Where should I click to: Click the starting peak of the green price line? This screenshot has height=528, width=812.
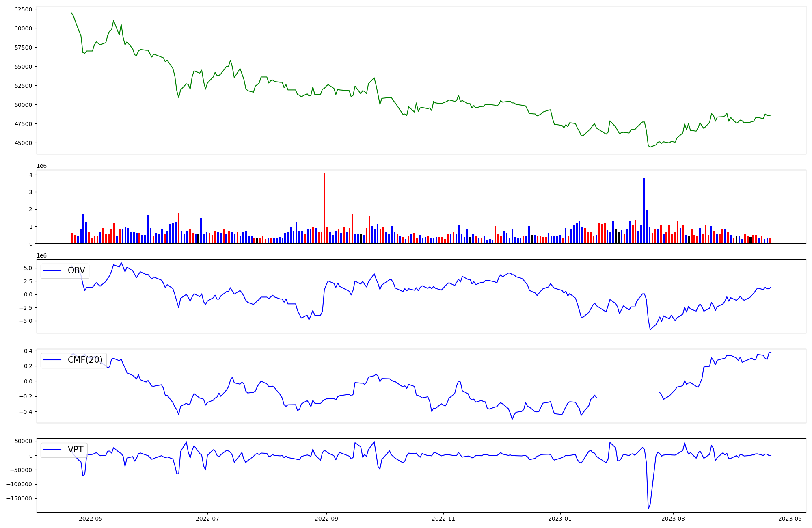pyautogui.click(x=71, y=13)
